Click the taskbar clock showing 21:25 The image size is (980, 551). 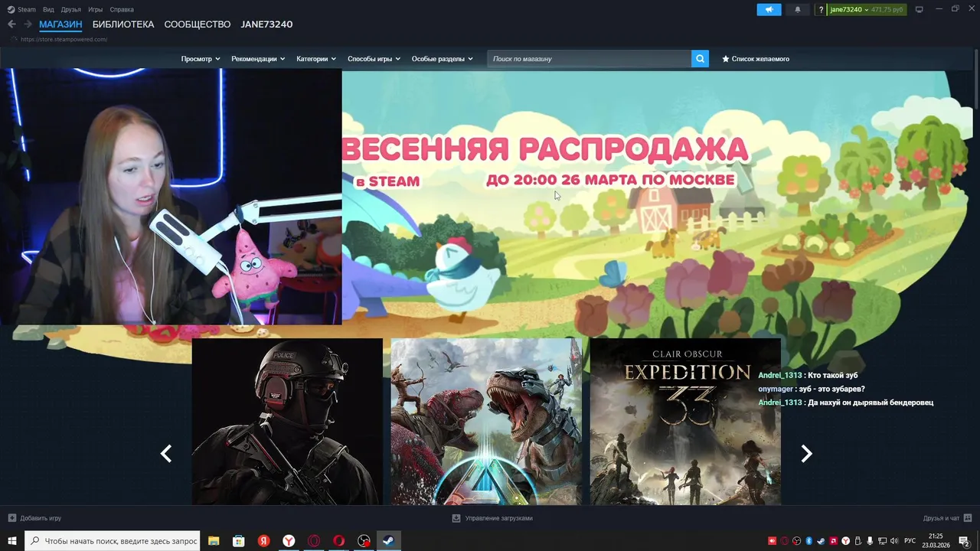[x=936, y=541]
